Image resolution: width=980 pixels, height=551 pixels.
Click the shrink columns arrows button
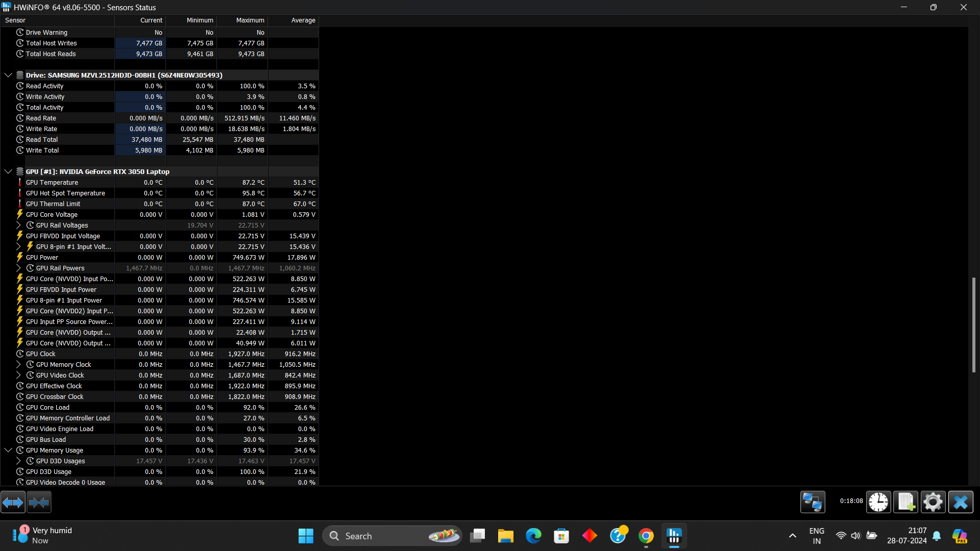click(39, 503)
